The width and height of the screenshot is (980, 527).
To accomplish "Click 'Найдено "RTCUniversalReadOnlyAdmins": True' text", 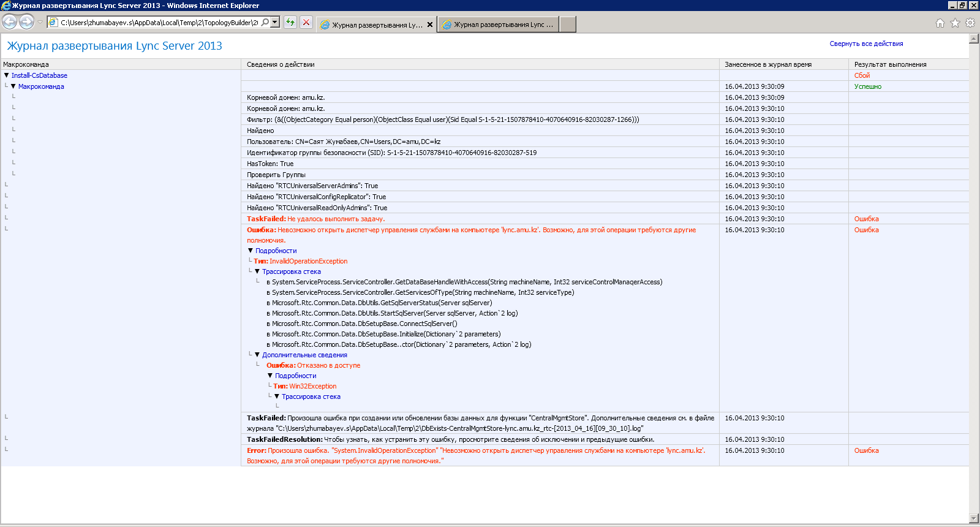I will [317, 208].
